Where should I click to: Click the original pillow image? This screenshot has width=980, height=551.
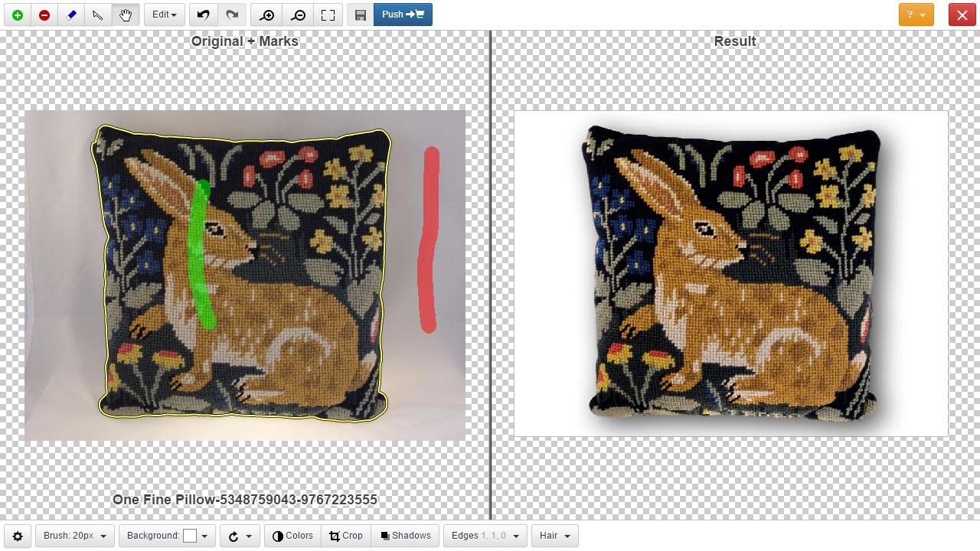coord(245,275)
